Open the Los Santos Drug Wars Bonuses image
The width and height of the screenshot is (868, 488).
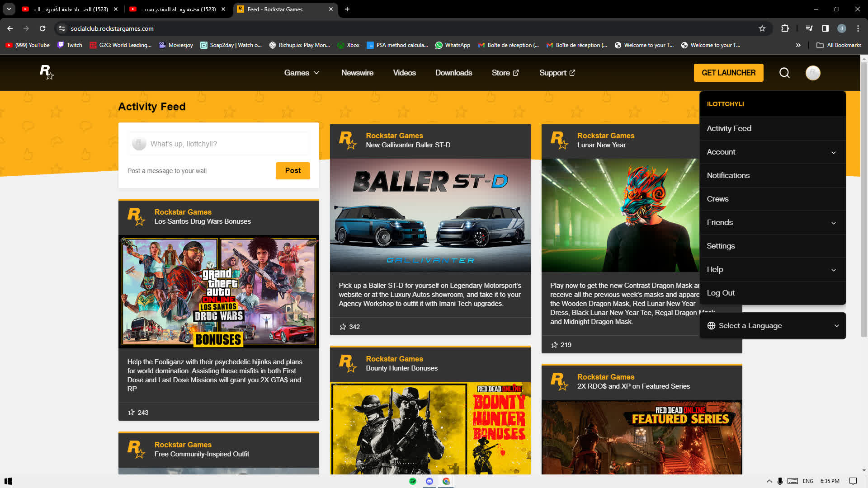click(x=219, y=292)
